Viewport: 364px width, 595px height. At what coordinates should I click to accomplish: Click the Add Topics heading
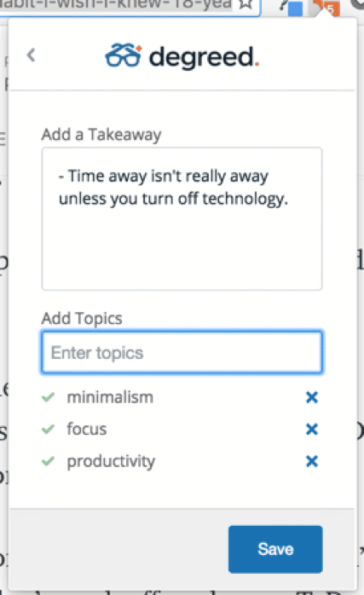[x=82, y=318]
